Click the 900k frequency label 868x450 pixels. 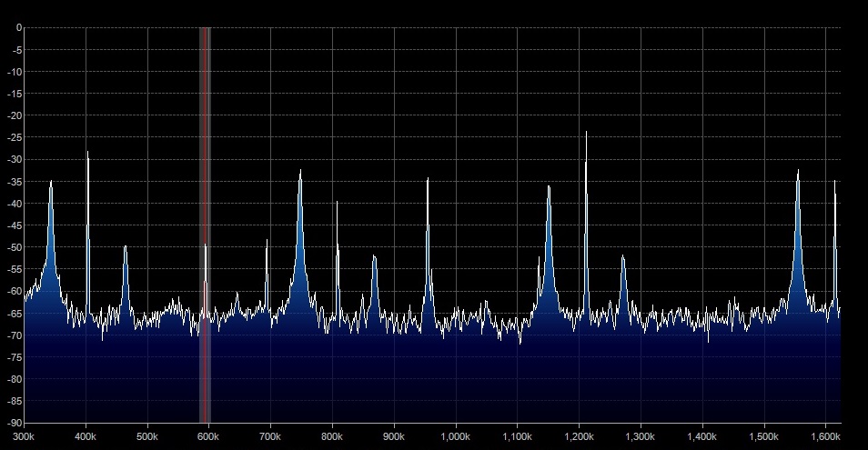[394, 436]
